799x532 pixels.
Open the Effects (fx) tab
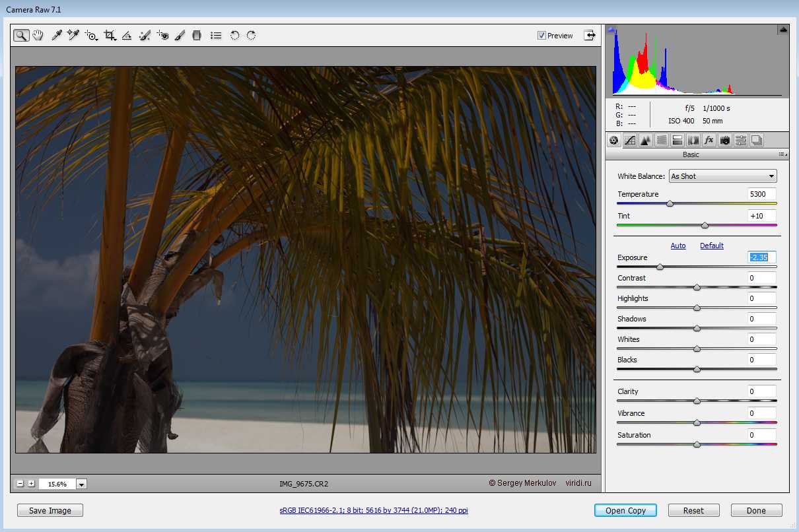click(709, 140)
